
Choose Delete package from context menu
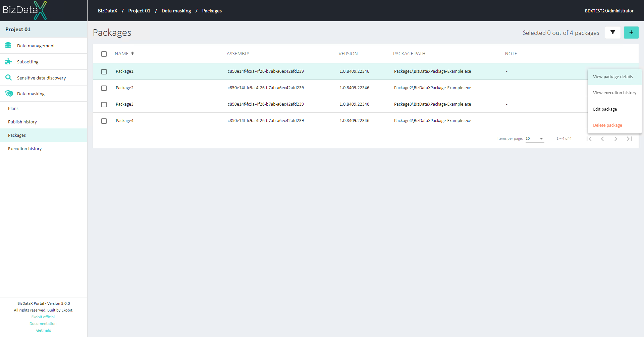click(x=614, y=125)
